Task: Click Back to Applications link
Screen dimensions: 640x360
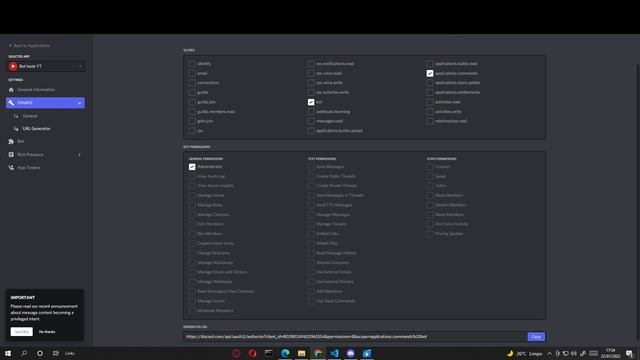Action: [29, 46]
